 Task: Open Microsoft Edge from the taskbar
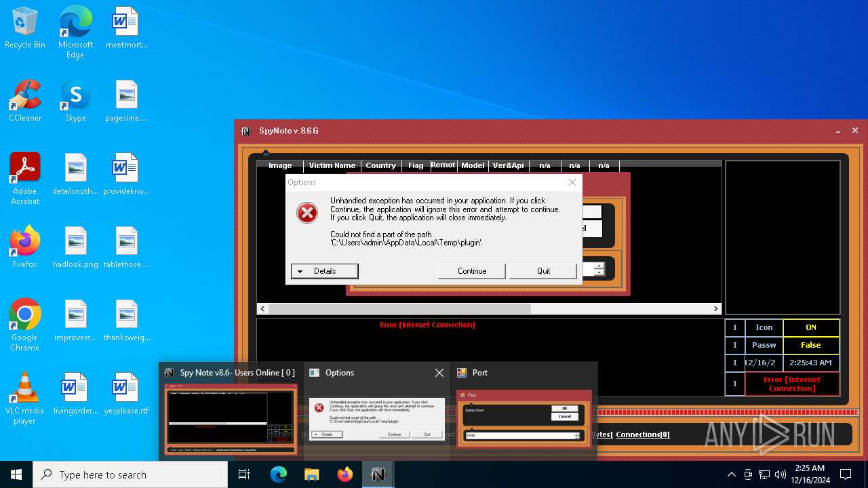point(279,474)
